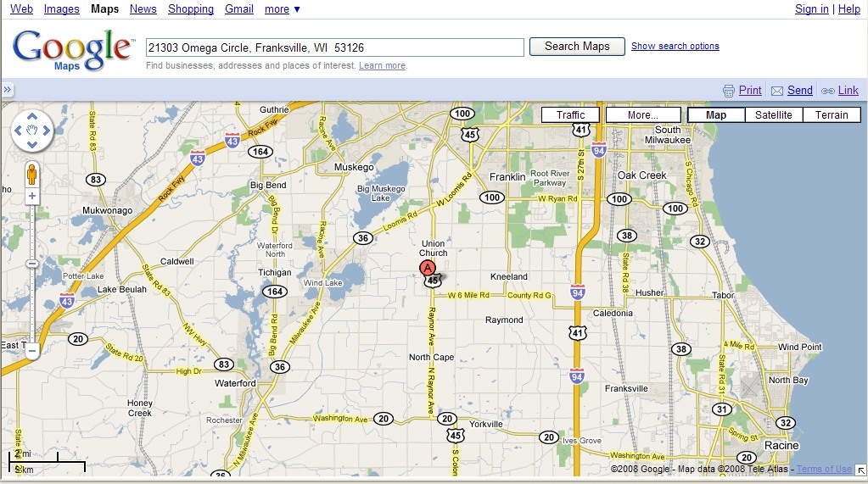
Task: Open Show search options link
Action: 675,47
